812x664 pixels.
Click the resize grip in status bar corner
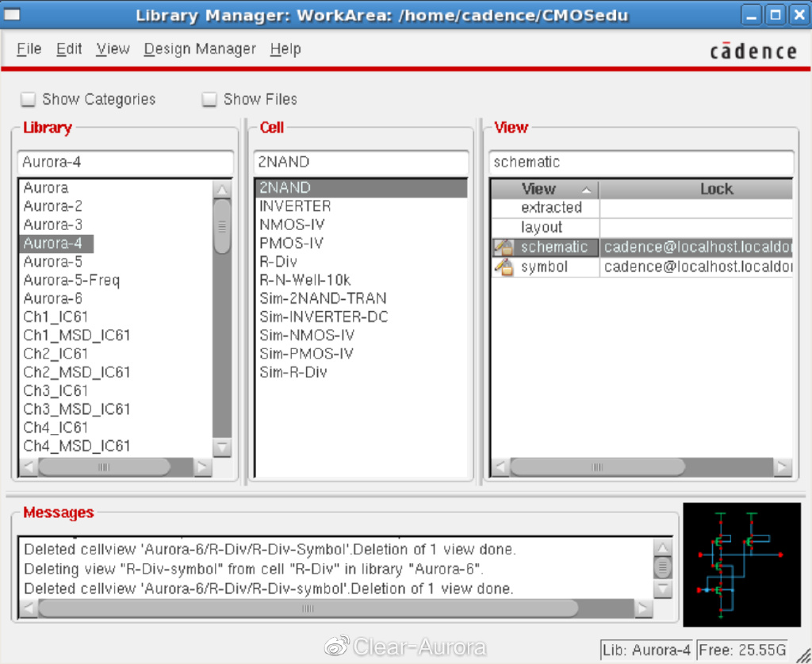click(x=802, y=655)
